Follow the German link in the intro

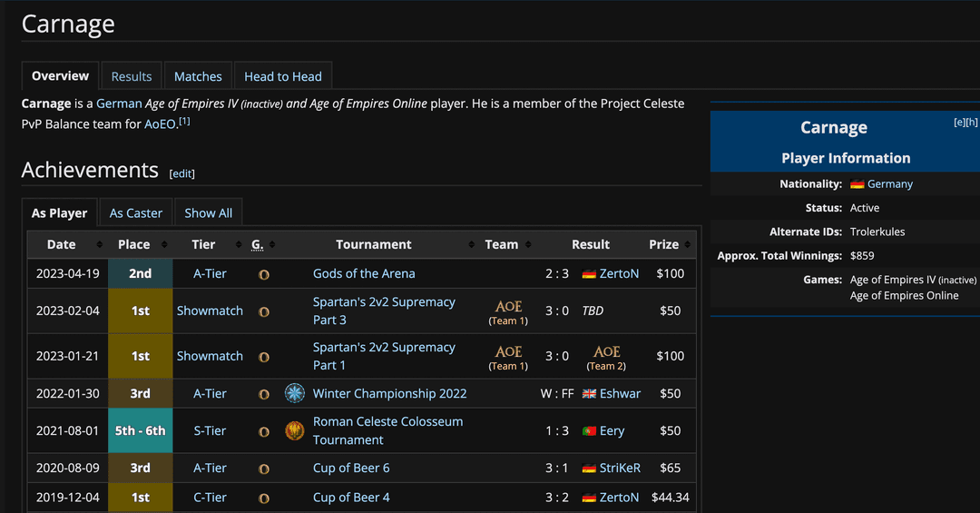pos(119,104)
